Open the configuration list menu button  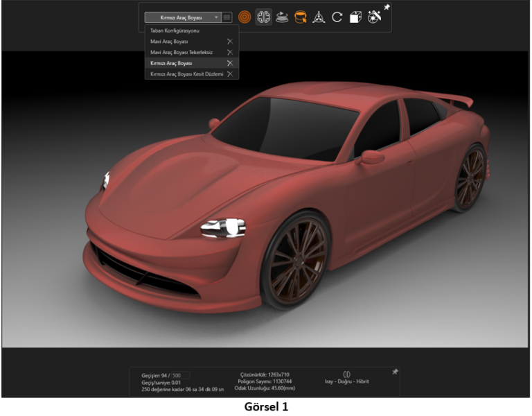(227, 17)
